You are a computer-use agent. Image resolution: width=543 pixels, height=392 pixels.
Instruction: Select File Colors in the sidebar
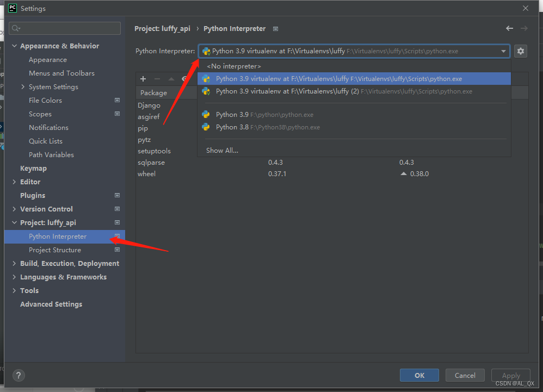coord(45,101)
